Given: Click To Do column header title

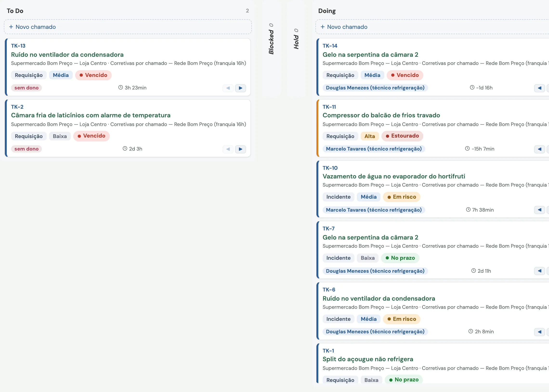Looking at the screenshot, I should point(15,11).
